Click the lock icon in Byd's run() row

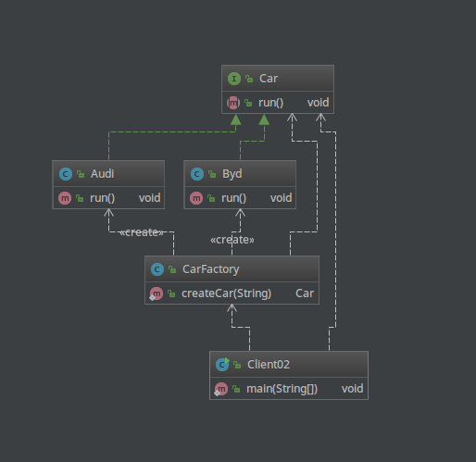pos(211,198)
